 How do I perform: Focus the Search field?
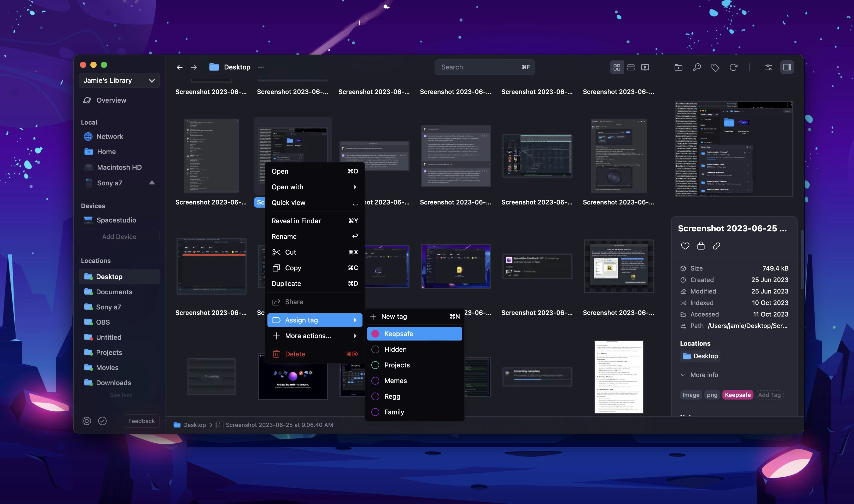pos(484,67)
